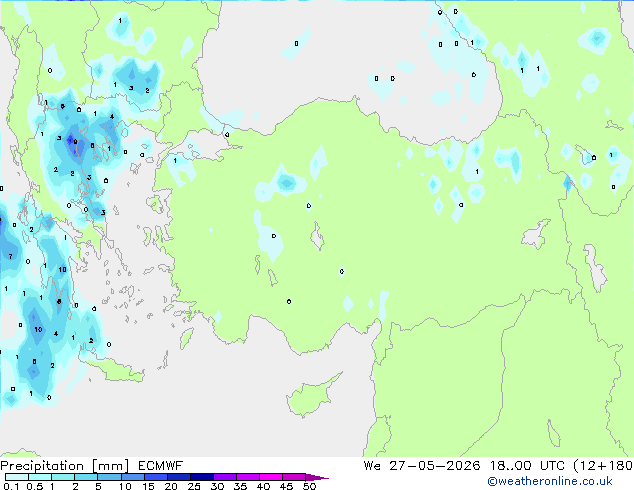
Task: Click the '25' legend scale label
Action: (194, 486)
